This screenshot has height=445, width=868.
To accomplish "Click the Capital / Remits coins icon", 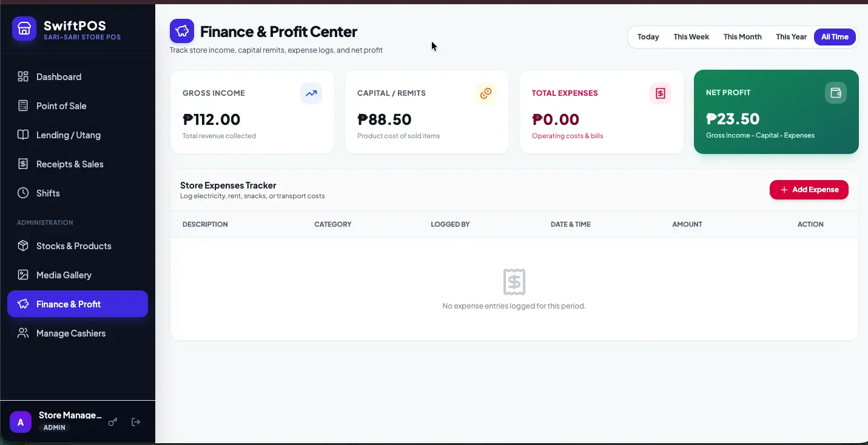I will point(486,93).
